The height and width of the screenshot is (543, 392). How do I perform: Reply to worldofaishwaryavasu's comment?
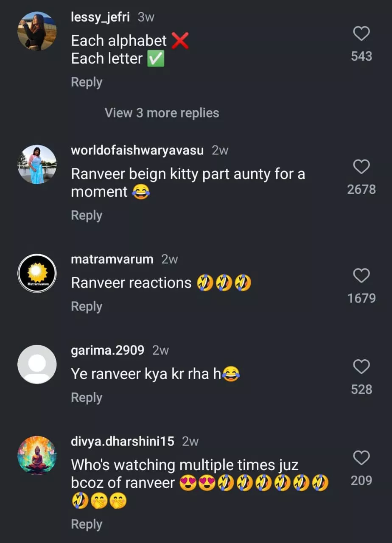click(x=87, y=216)
